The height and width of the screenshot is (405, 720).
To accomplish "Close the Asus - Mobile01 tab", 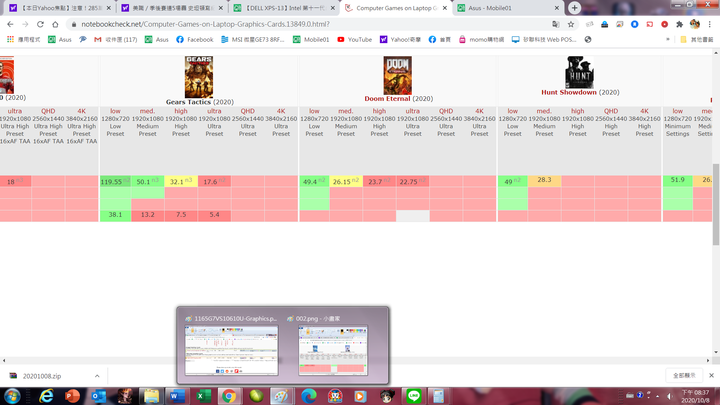I will pos(557,8).
